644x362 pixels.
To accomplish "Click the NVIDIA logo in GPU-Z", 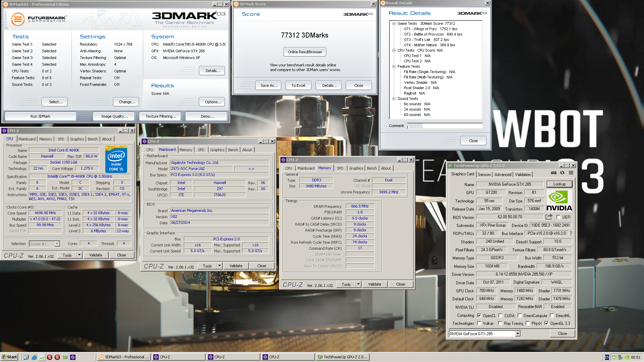I will pos(559,200).
